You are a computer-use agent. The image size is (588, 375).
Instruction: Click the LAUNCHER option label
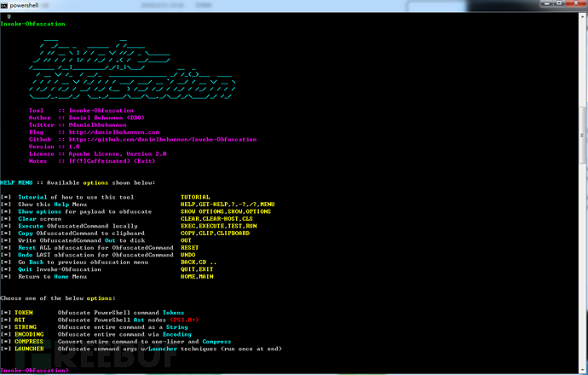[x=29, y=349]
